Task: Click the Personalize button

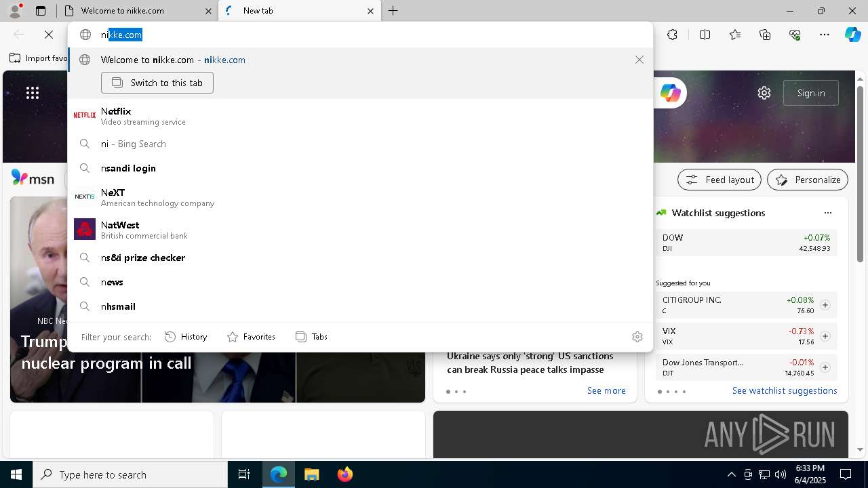Action: tap(808, 180)
